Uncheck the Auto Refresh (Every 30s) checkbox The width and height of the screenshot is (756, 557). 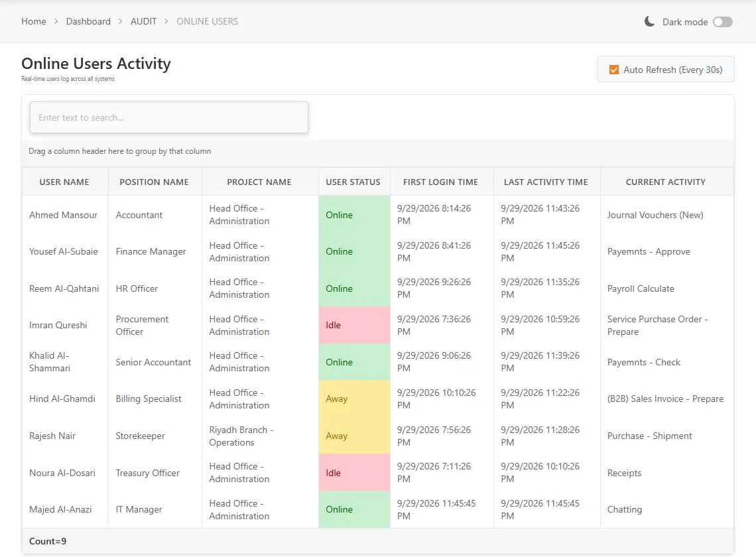click(x=614, y=70)
